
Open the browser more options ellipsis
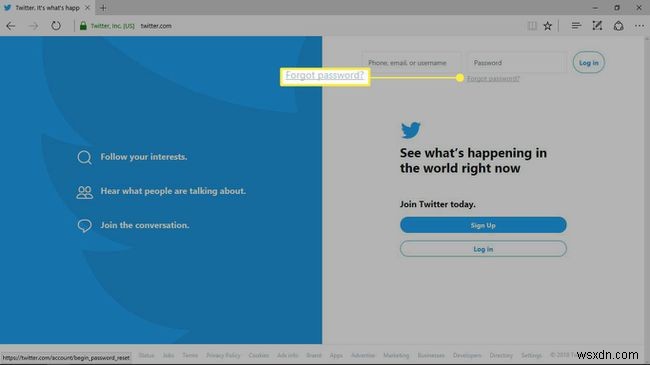tap(639, 26)
